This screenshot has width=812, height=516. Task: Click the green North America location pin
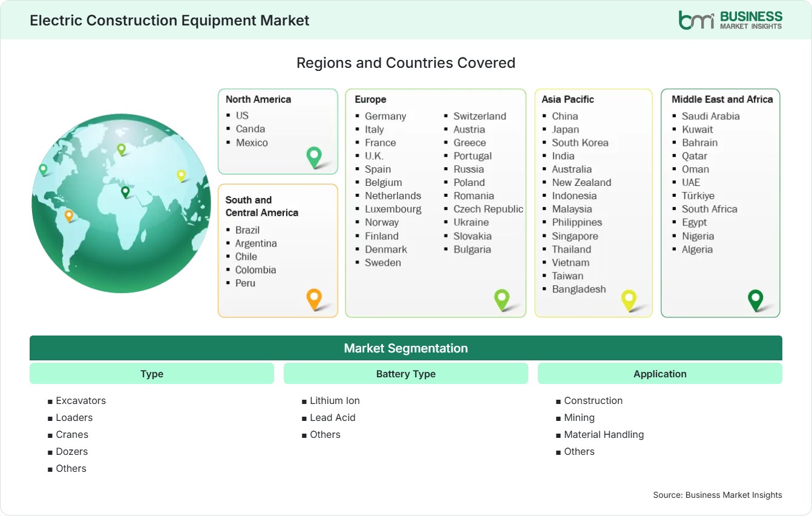coord(314,157)
